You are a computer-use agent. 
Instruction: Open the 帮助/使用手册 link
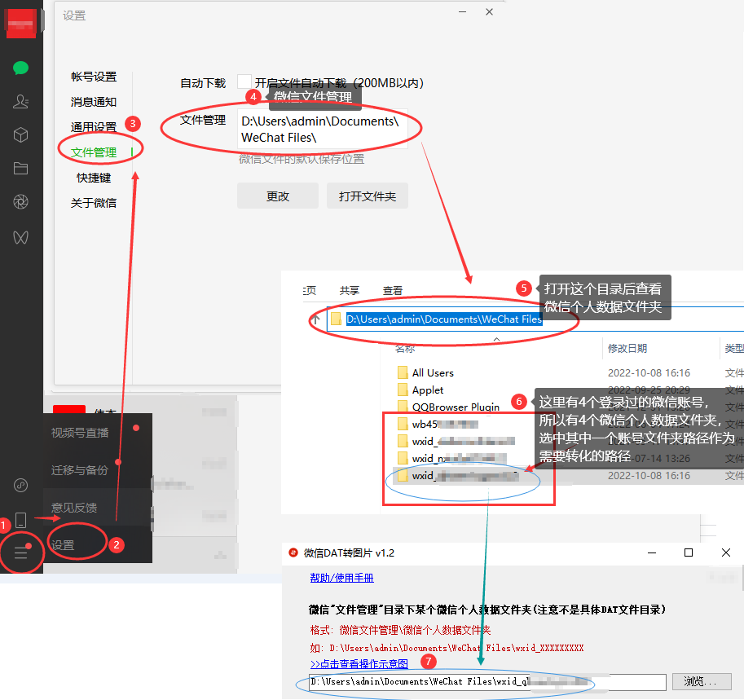pos(341,578)
